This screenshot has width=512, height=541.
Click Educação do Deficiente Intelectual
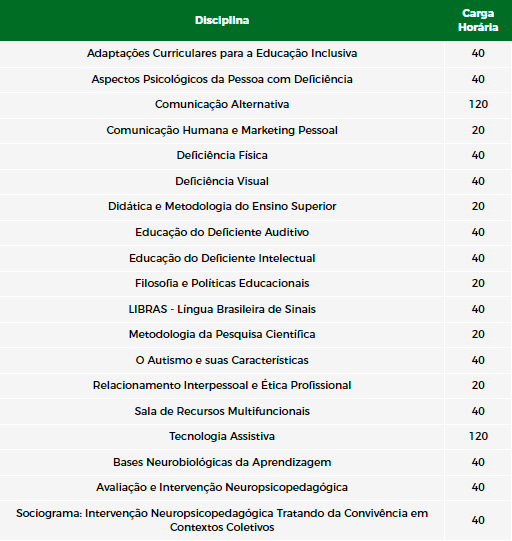pyautogui.click(x=222, y=258)
